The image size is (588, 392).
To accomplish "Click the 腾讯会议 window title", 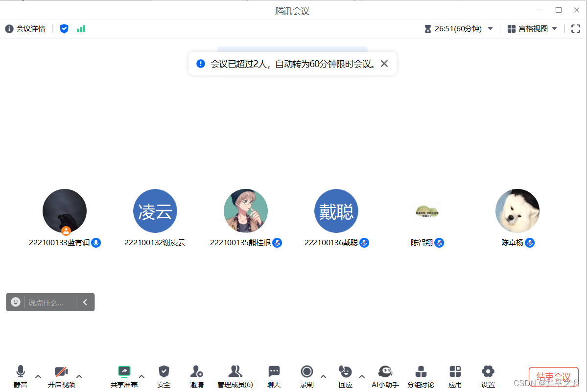I will [292, 11].
